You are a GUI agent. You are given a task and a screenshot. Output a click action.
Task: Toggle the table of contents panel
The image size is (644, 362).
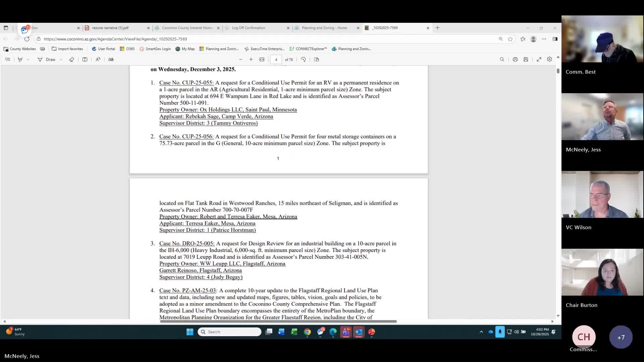(8, 59)
